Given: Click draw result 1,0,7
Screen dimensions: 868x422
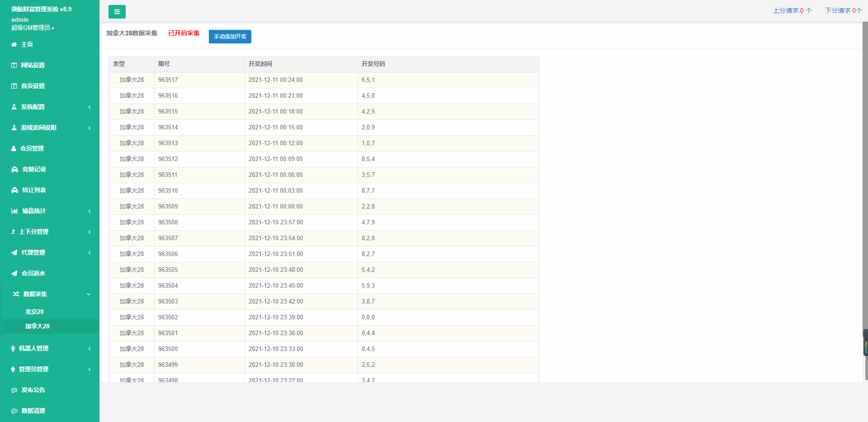Looking at the screenshot, I should click(368, 143).
